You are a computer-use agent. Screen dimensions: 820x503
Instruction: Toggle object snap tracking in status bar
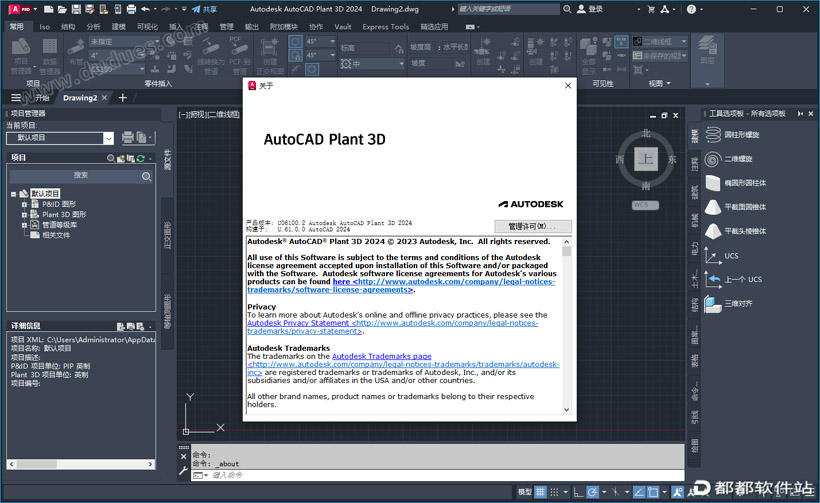639,491
